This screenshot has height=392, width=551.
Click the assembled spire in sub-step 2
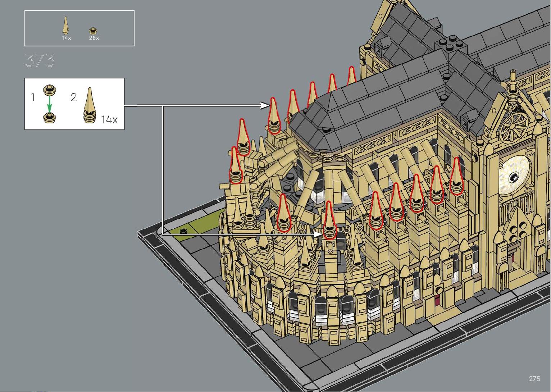[90, 106]
